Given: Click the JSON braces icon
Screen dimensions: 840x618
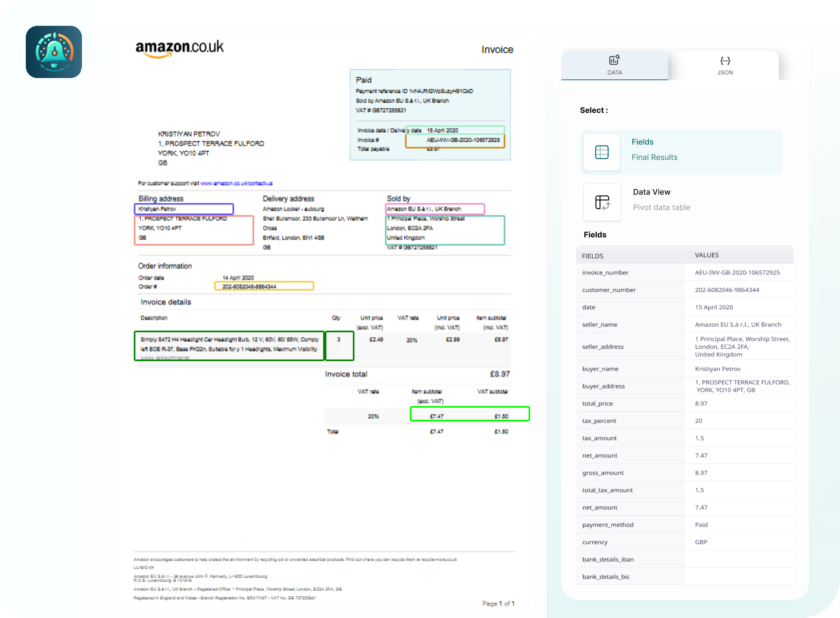Looking at the screenshot, I should 725,61.
